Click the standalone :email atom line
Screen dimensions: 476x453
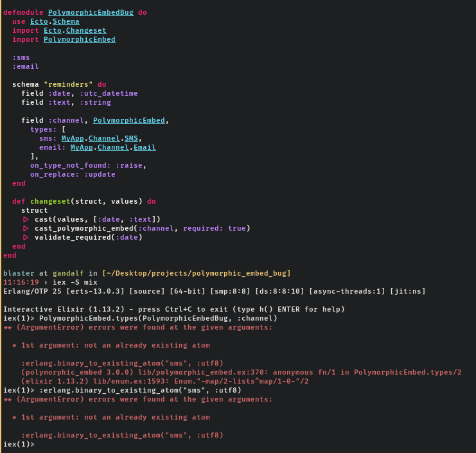tap(26, 66)
